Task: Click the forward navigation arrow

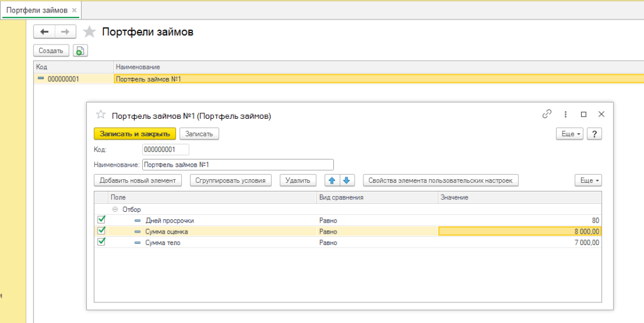Action: 65,31
